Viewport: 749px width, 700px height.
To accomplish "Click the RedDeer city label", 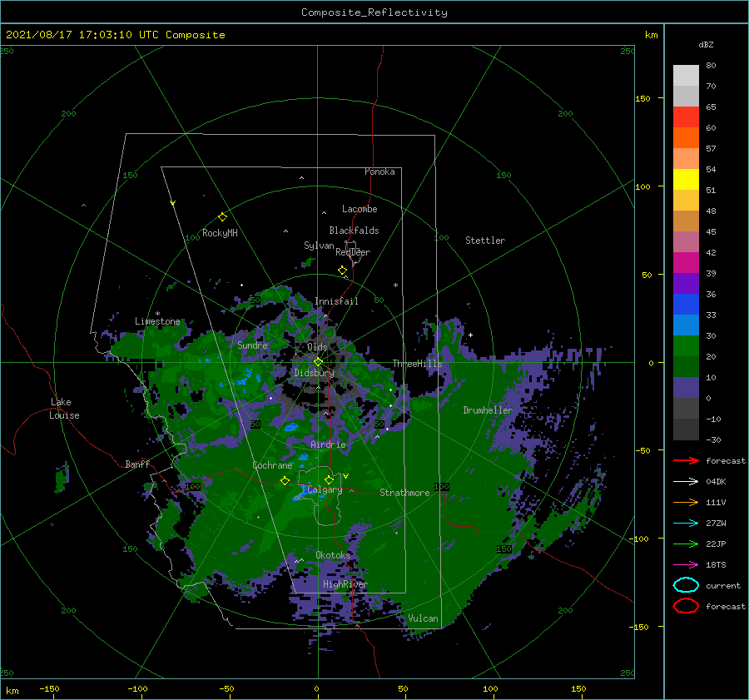I will pyautogui.click(x=353, y=252).
